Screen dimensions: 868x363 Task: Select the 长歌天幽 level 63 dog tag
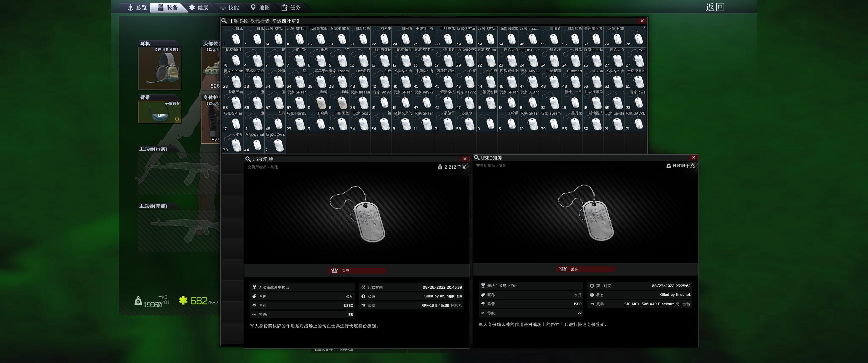(x=232, y=100)
